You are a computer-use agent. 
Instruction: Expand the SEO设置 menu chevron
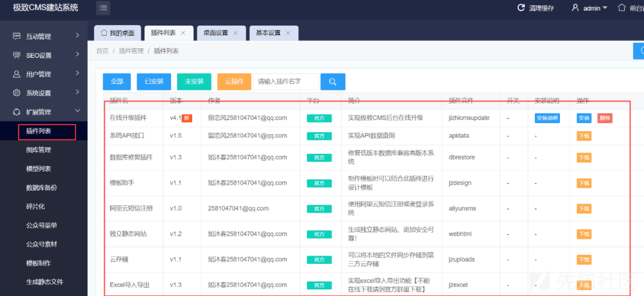77,55
